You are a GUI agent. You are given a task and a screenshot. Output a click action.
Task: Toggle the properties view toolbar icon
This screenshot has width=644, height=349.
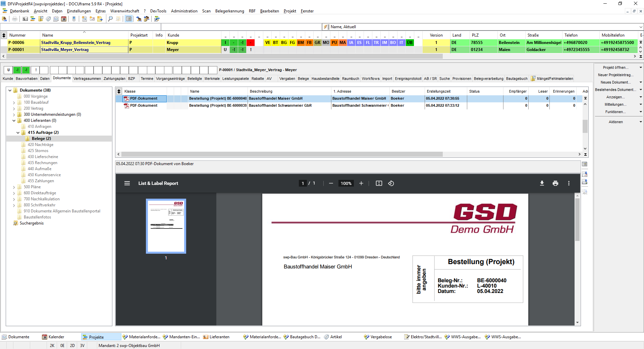click(x=128, y=19)
